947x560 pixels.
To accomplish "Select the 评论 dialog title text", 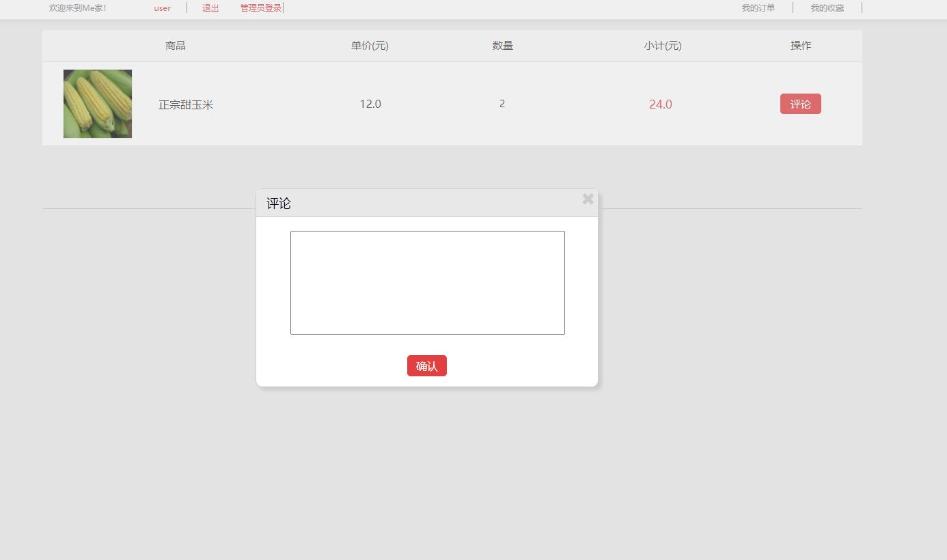I will coord(277,203).
